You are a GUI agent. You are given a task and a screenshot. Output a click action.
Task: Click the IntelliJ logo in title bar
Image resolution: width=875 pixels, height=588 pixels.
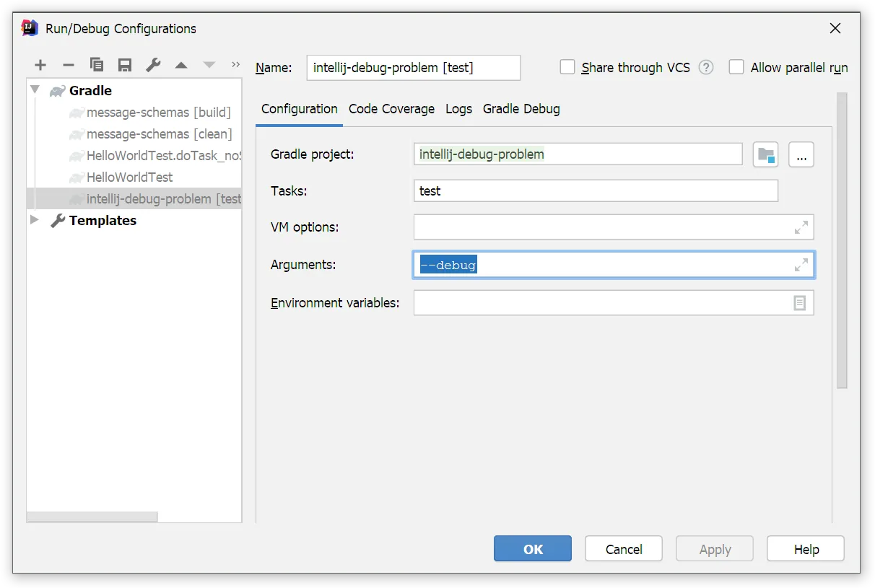tap(30, 28)
